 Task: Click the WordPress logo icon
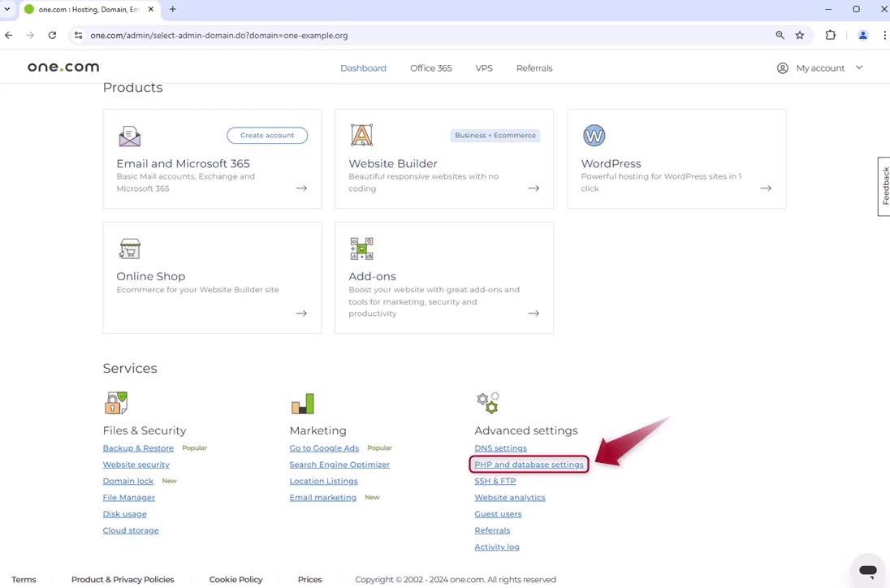[x=594, y=136]
